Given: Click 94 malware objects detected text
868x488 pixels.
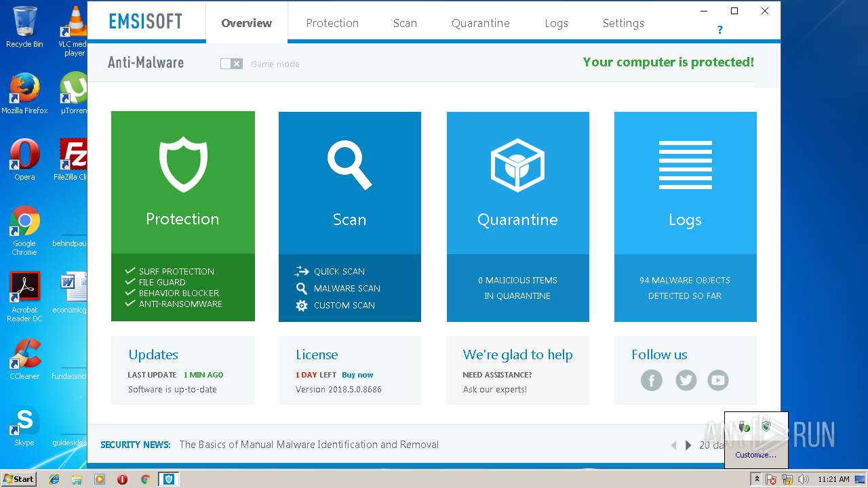Looking at the screenshot, I should click(x=685, y=288).
